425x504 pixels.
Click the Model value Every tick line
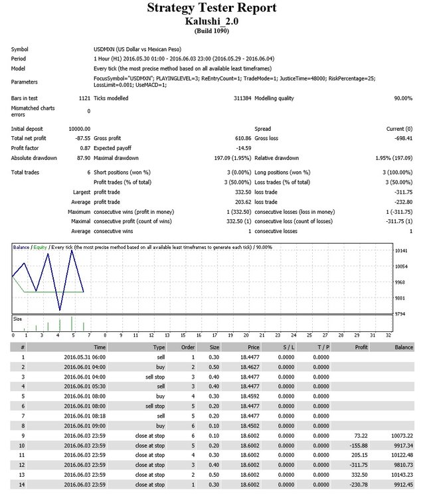(183, 68)
